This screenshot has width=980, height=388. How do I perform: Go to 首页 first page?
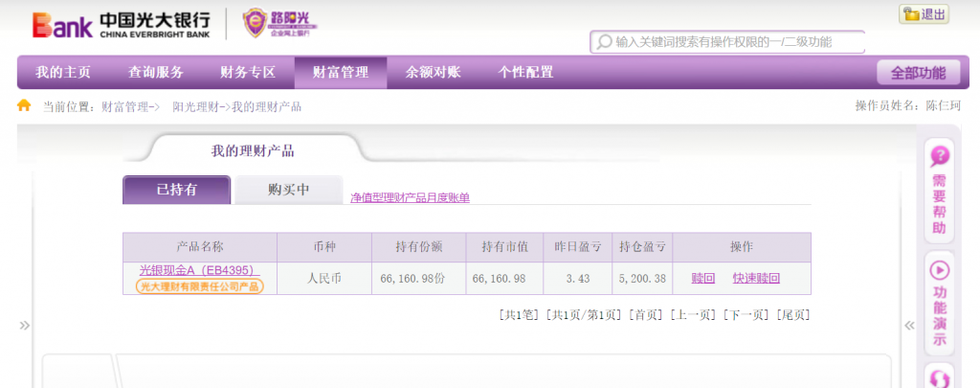[x=646, y=315]
